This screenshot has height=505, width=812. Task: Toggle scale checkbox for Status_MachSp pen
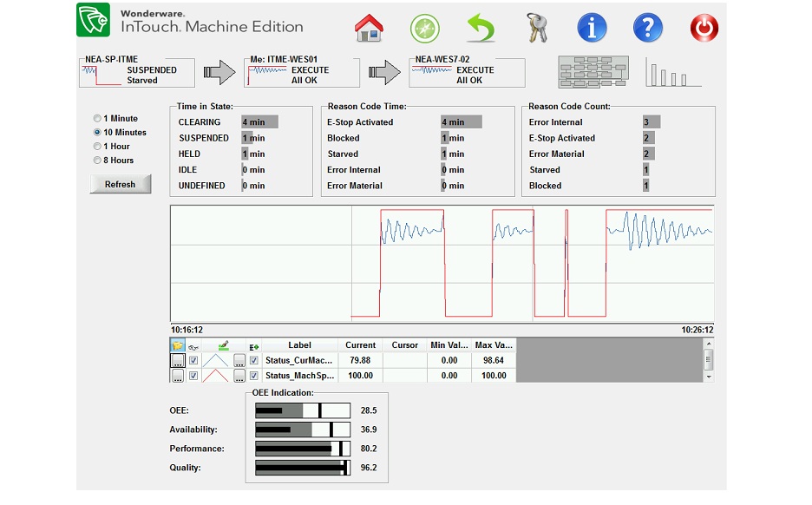point(253,376)
